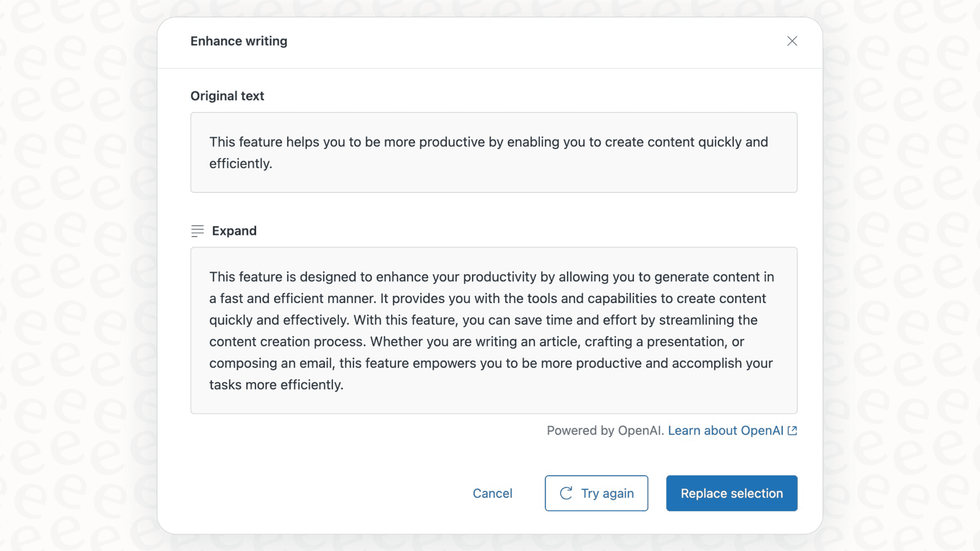Open the new-window icon next to the OpenAI link
This screenshot has height=551, width=980.
click(x=792, y=430)
